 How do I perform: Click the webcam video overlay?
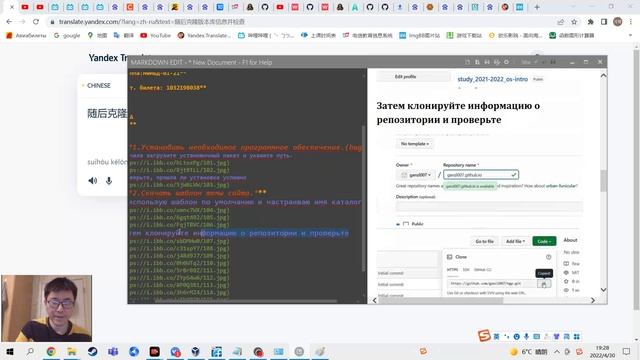[x=47, y=308]
